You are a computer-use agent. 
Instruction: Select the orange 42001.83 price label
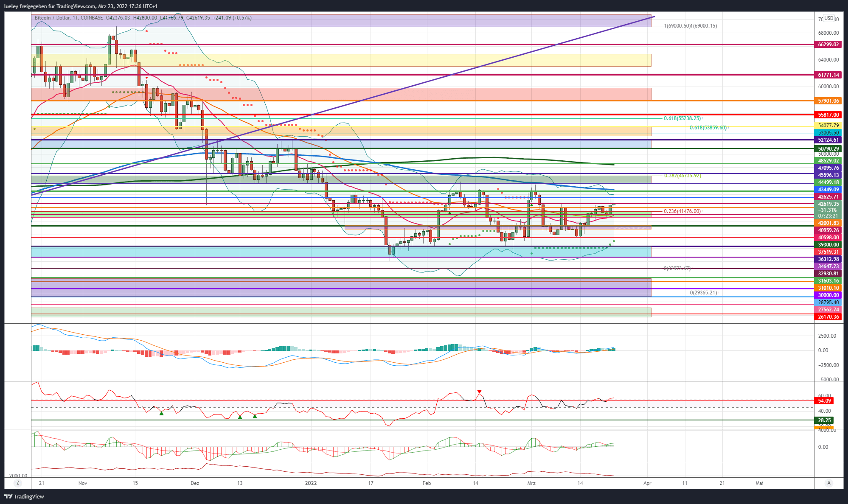[x=828, y=223]
